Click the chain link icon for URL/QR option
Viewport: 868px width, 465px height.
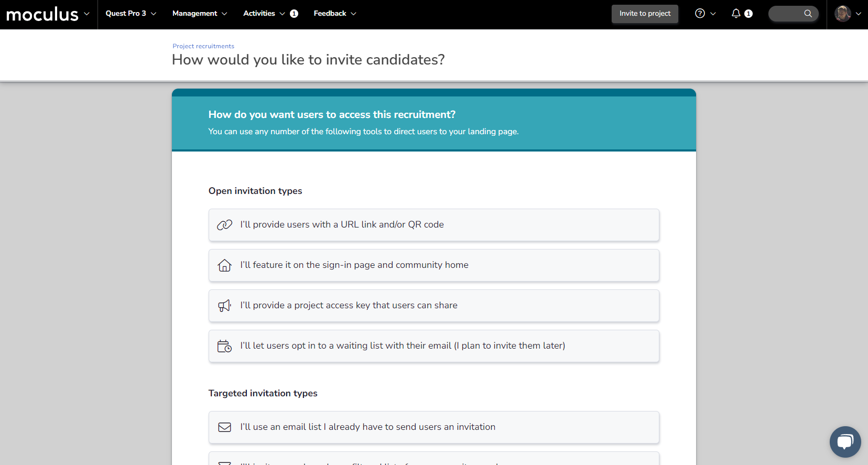pyautogui.click(x=224, y=225)
